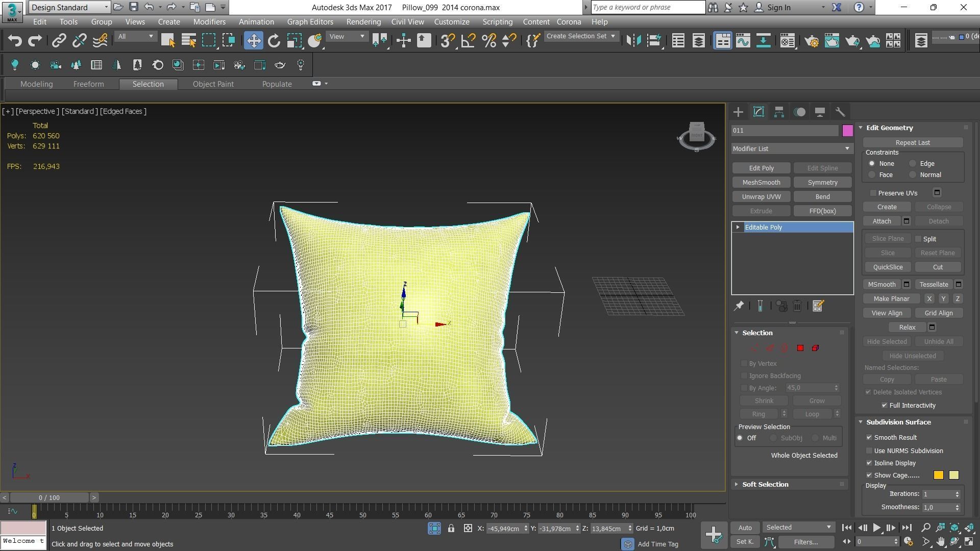The width and height of the screenshot is (980, 551).
Task: Collapse the Edit Geometry rollout
Action: click(889, 128)
